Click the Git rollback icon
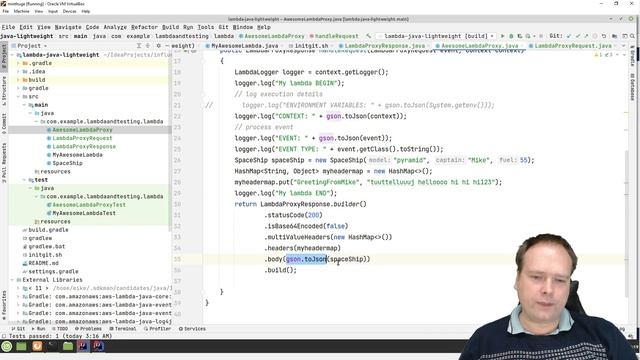Viewport: 640px width, 360px height. coord(604,36)
